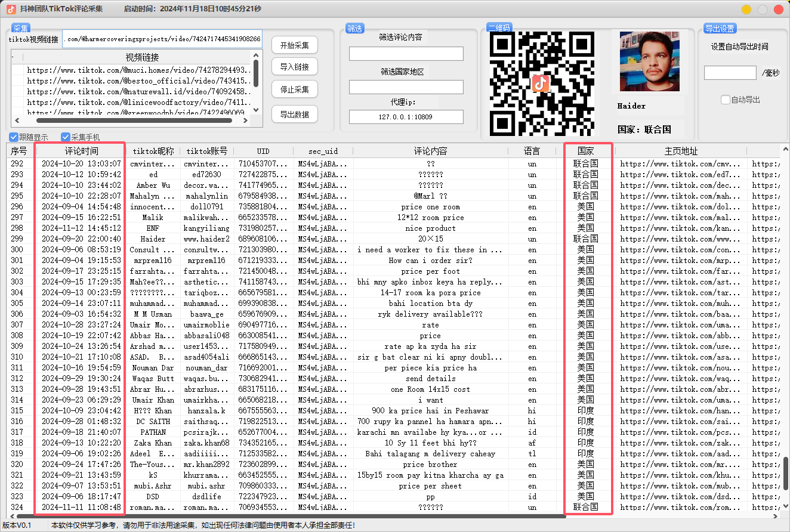Image resolution: width=790 pixels, height=532 pixels.
Task: Click the proxy IP field 127.0.0.1:10809
Action: 406,117
